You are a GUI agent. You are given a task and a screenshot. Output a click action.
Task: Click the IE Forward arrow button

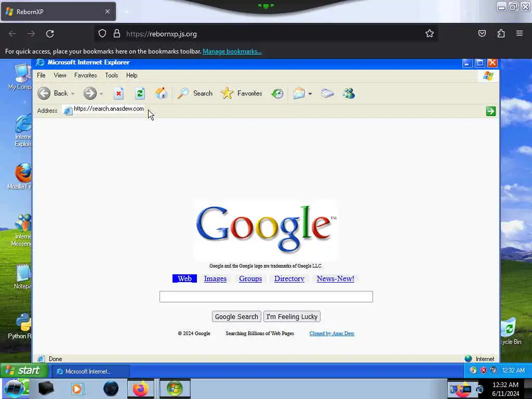(90, 94)
